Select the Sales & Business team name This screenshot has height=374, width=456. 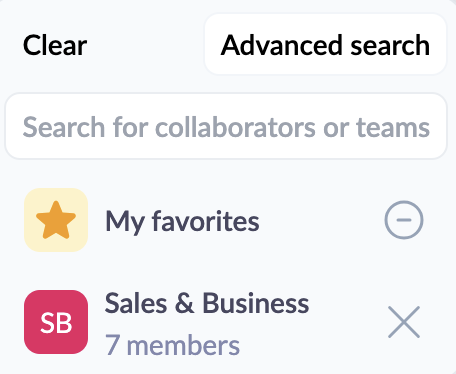(x=207, y=303)
